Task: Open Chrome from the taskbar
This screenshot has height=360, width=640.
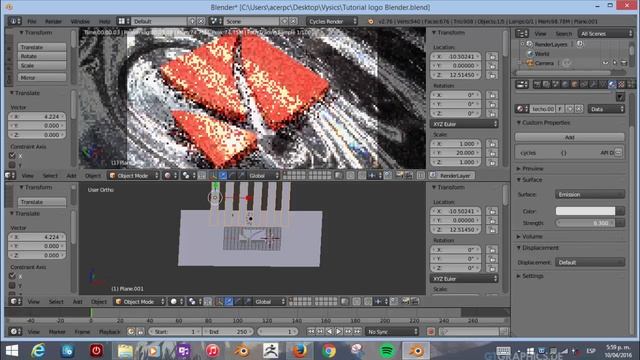Action: (x=329, y=351)
